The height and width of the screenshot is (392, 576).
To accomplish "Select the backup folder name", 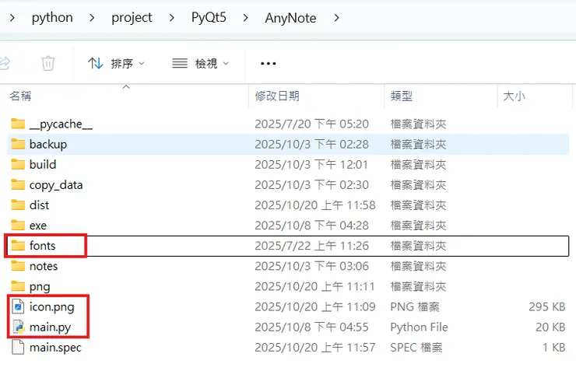I will [x=48, y=144].
